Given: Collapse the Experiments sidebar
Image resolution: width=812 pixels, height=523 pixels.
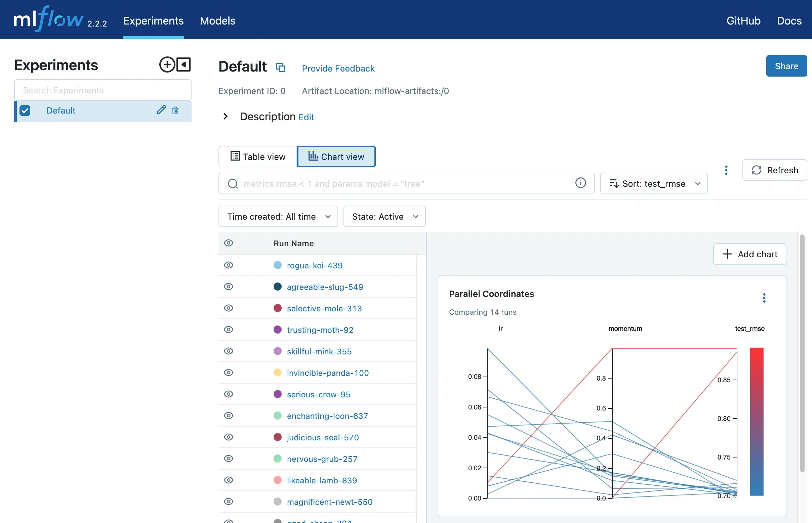Looking at the screenshot, I should pos(183,64).
